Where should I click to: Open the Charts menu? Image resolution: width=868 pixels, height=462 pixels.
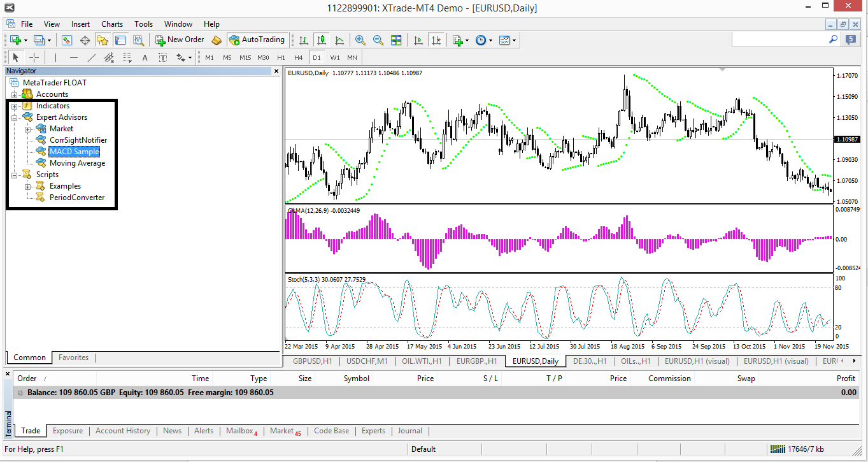[x=112, y=24]
